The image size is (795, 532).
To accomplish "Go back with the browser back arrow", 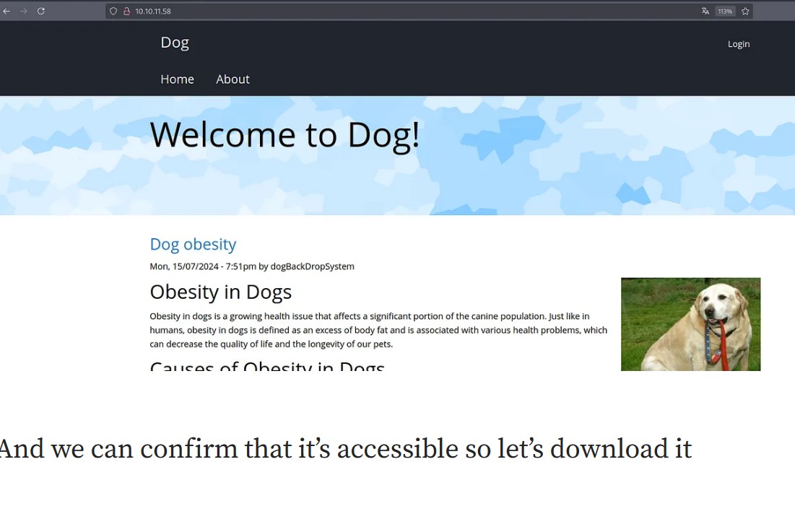I will pyautogui.click(x=6, y=11).
